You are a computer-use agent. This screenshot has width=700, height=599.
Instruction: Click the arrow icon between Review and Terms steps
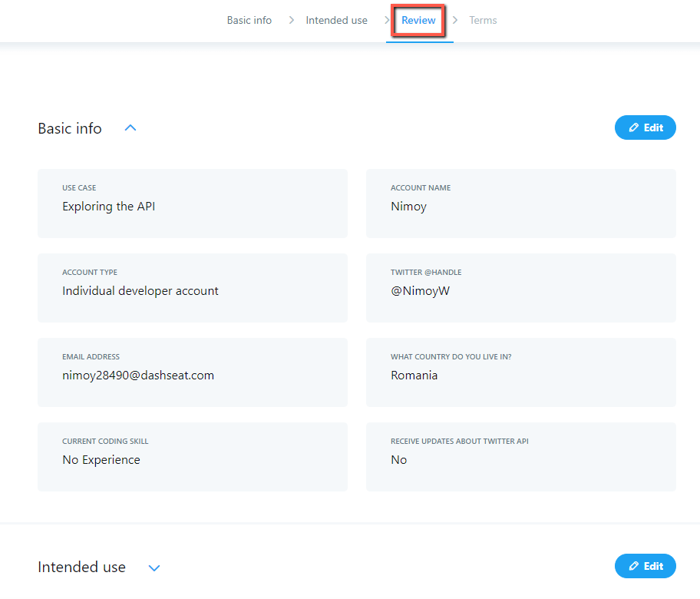(455, 20)
